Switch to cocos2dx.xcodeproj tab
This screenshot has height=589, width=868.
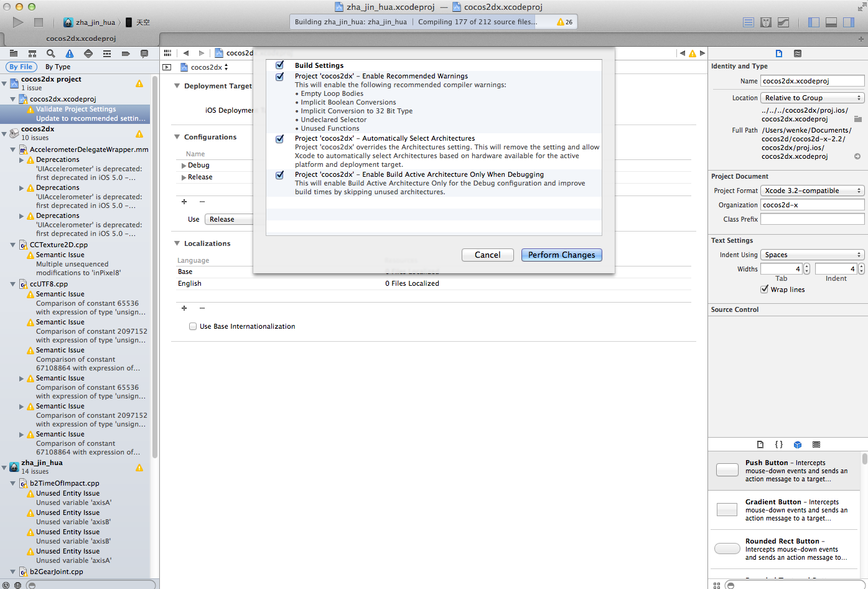point(81,39)
